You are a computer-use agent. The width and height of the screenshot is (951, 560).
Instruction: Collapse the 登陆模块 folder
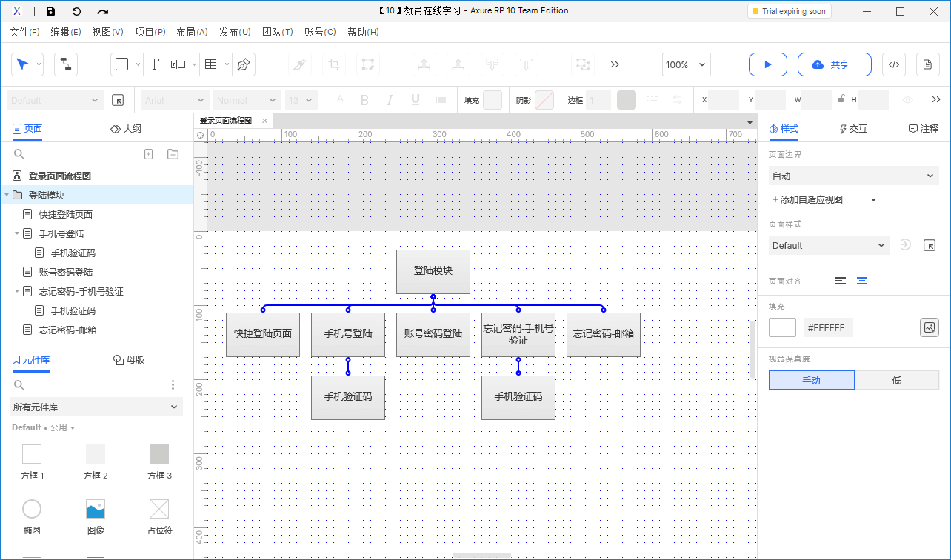click(x=7, y=195)
